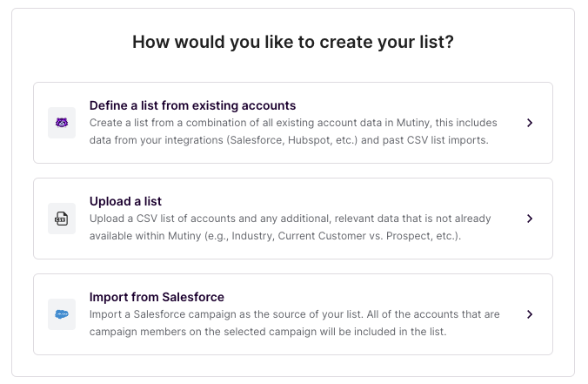Click the 'Create a list from a combination' description line

[x=293, y=123]
